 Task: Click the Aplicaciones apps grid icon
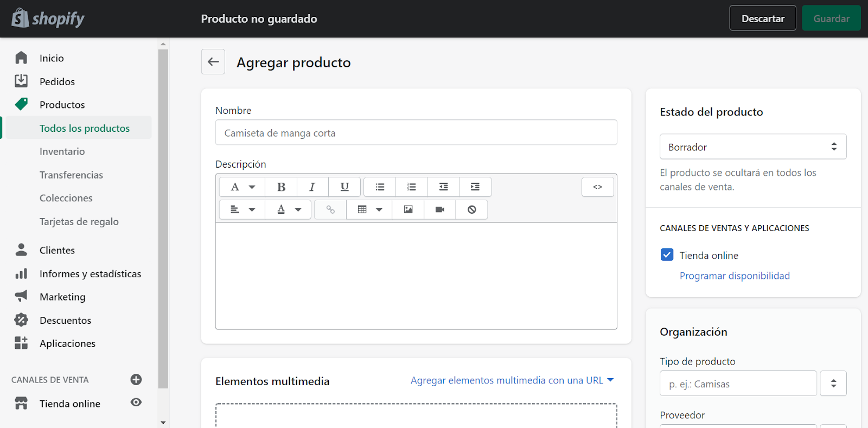point(21,343)
